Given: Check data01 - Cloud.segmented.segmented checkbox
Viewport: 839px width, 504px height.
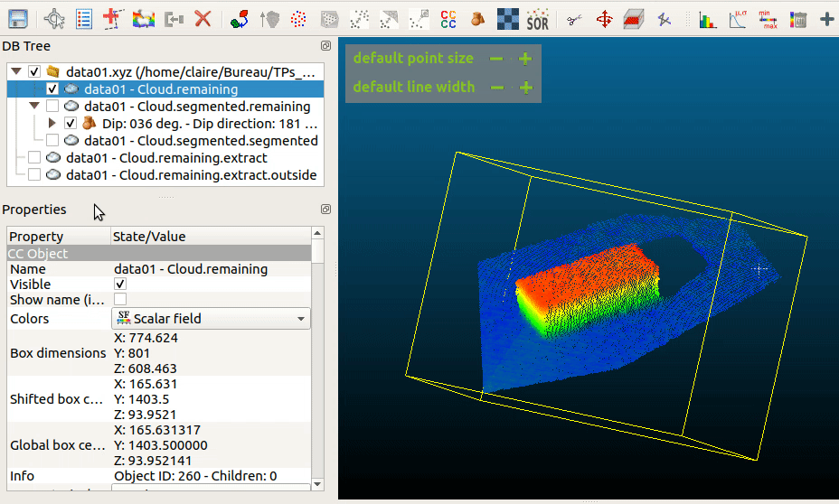Looking at the screenshot, I should tap(52, 140).
